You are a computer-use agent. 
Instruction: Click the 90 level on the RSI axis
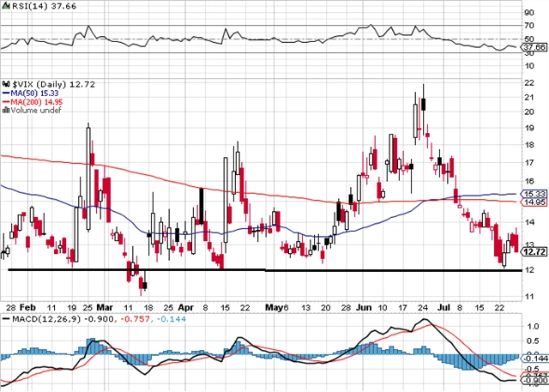click(x=529, y=13)
